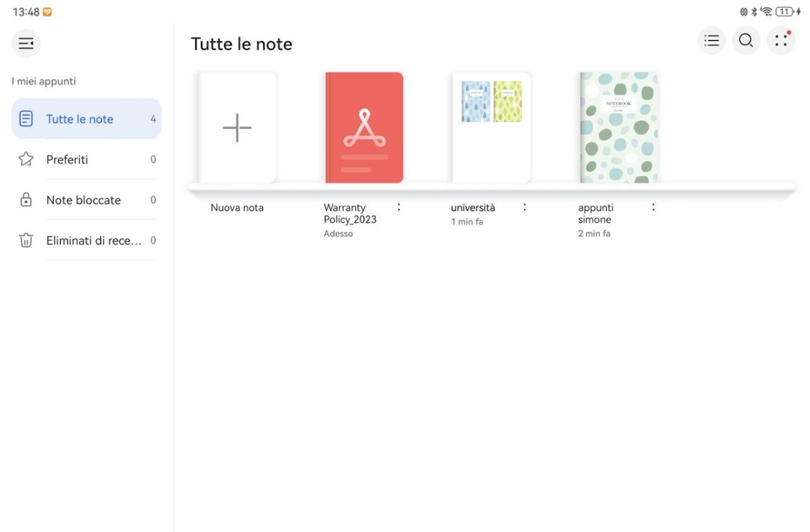Click the Adesso timestamp
Screen dimensions: 810x532
[338, 234]
